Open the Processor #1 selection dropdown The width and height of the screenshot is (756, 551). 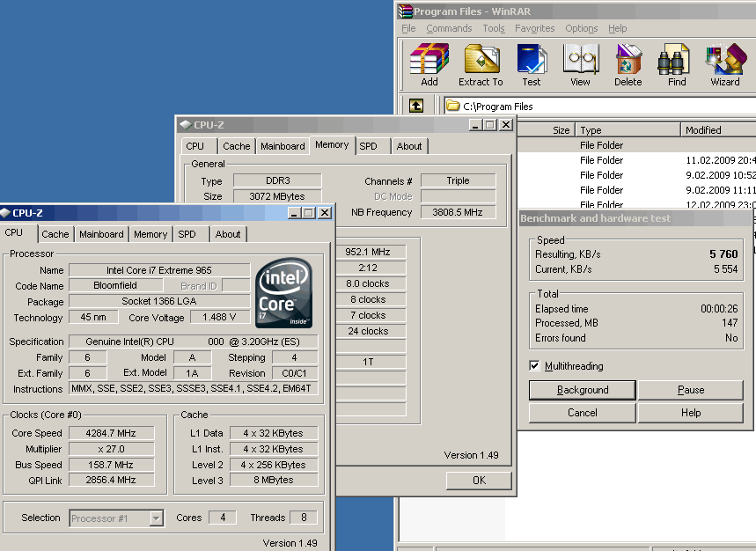tap(156, 518)
